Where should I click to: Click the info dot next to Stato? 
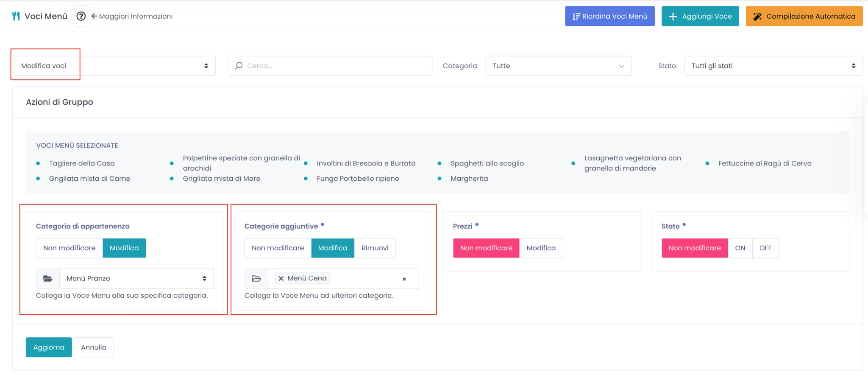pos(684,224)
